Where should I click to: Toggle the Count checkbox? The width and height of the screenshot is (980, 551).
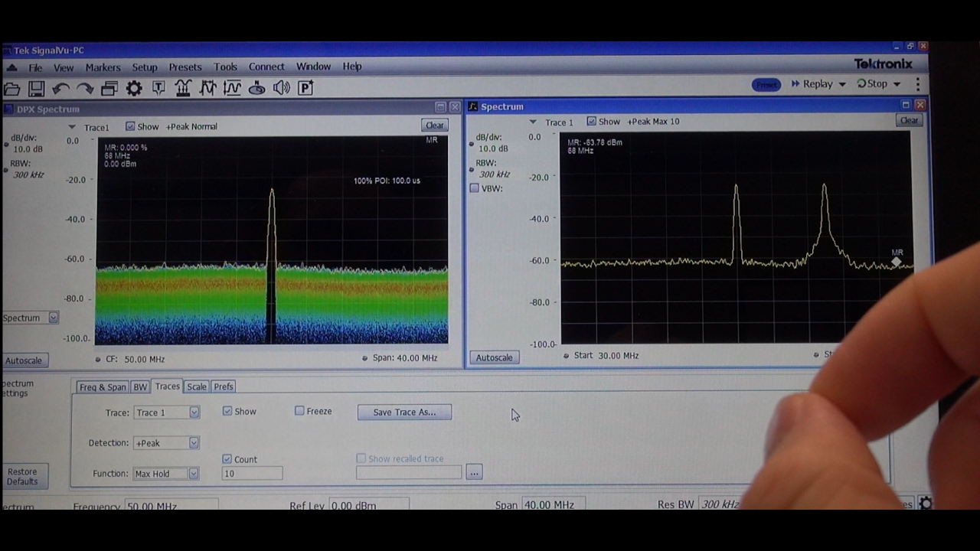tap(227, 459)
